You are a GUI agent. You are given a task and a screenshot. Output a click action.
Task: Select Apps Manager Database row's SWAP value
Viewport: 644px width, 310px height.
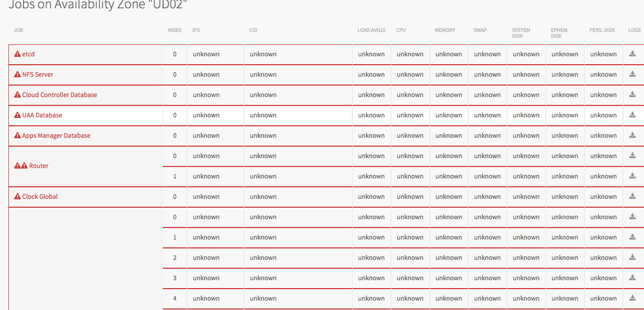487,136
